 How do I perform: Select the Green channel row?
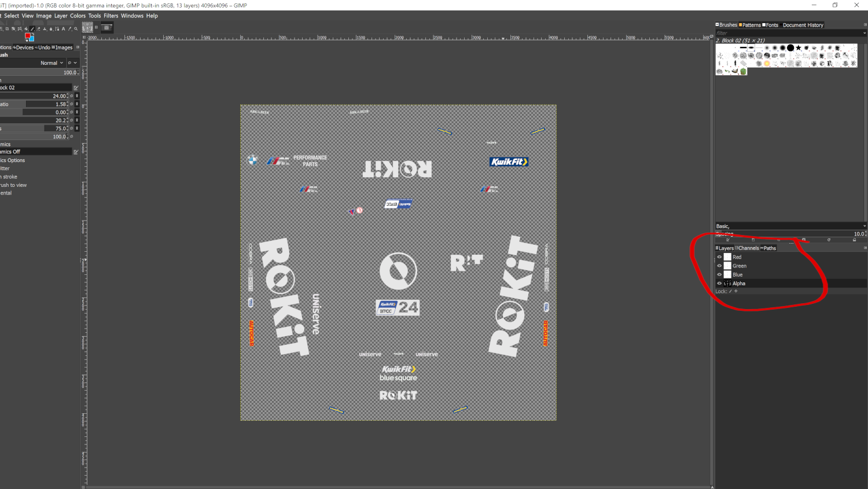[791, 266]
